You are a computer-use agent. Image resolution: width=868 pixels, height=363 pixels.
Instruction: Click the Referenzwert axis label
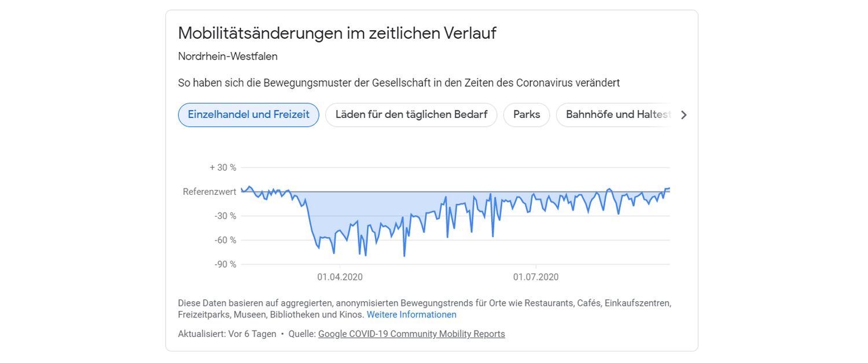tap(209, 191)
